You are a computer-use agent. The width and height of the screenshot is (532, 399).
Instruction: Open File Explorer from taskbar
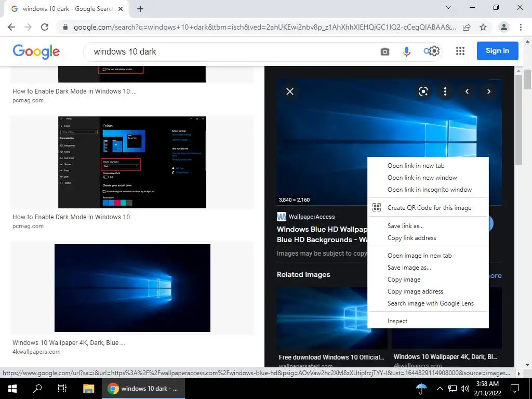[x=88, y=389]
